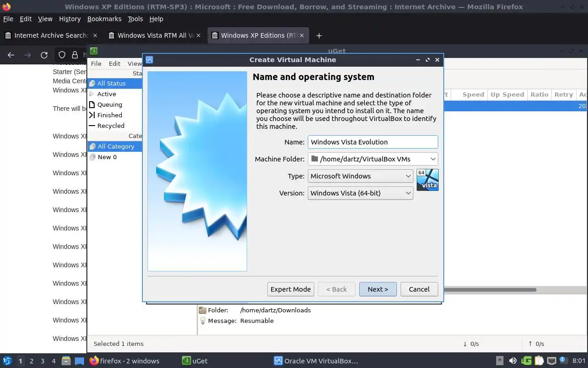The image size is (588, 368).
Task: Click the padlock site security icon
Action: pos(75,55)
